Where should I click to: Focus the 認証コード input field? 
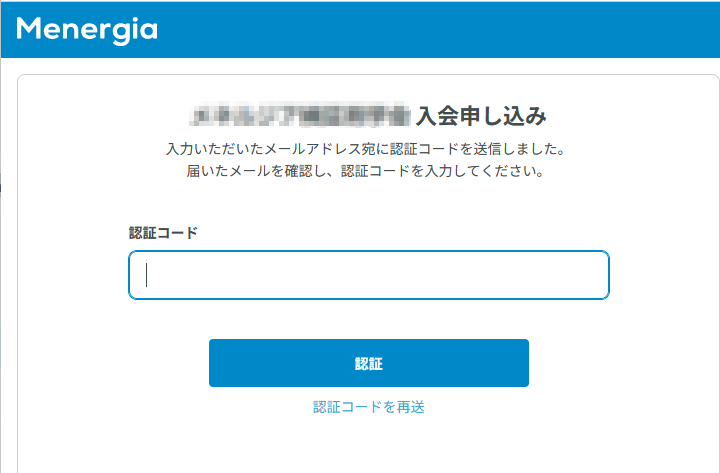(x=369, y=275)
